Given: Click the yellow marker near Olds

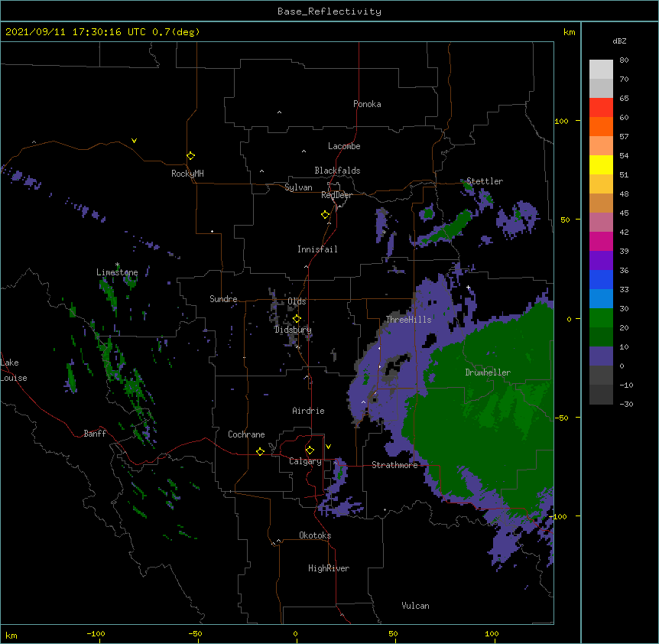Looking at the screenshot, I should coord(297,319).
